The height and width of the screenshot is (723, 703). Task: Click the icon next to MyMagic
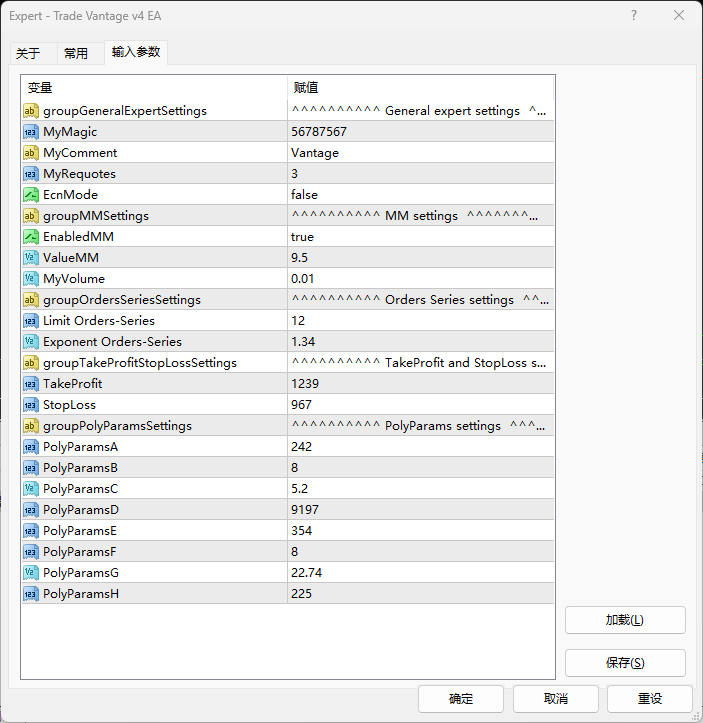pyautogui.click(x=31, y=132)
